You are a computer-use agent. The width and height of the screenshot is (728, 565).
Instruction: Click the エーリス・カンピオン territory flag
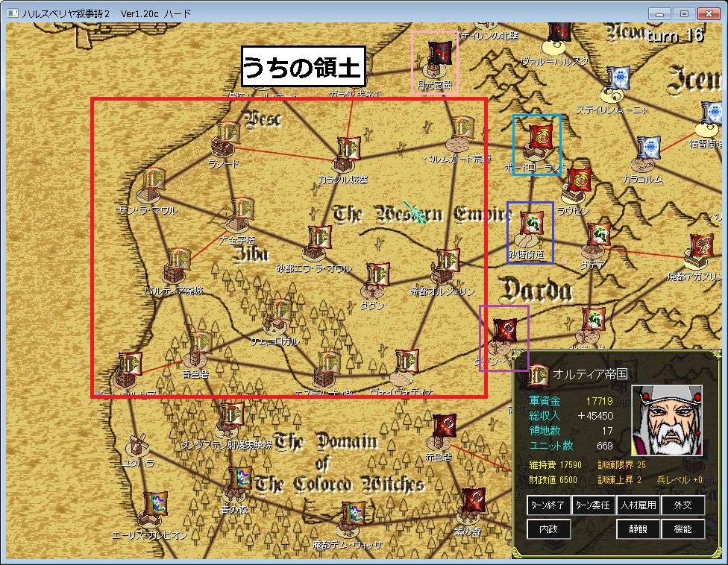click(x=155, y=504)
